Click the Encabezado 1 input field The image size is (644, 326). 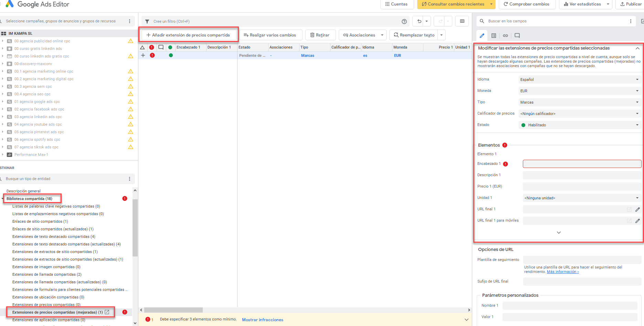(582, 164)
